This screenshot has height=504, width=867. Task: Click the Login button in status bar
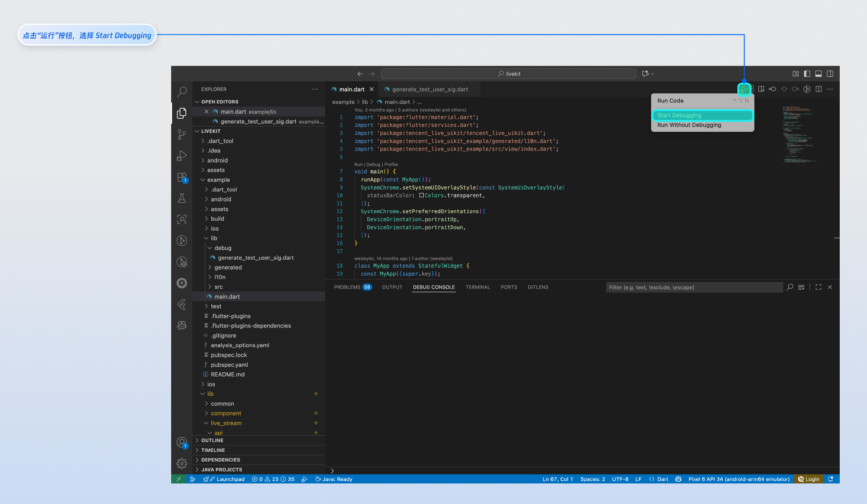coord(809,479)
